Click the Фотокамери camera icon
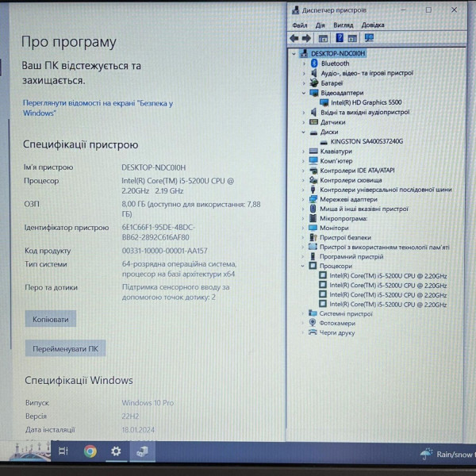The height and width of the screenshot is (476, 476). 313,323
